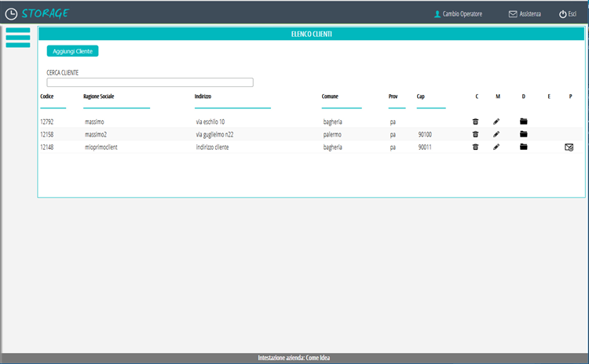Image resolution: width=589 pixels, height=364 pixels.
Task: Sort by Cap column header
Action: 421,96
